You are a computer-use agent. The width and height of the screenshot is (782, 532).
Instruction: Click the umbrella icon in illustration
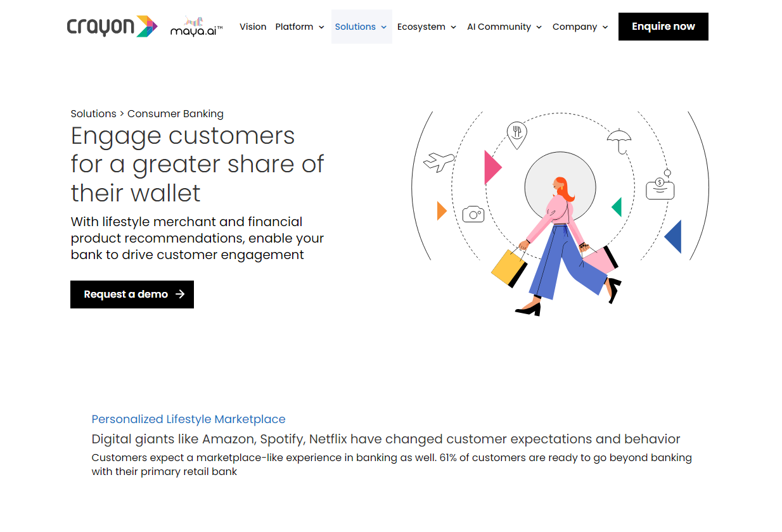[x=619, y=141]
